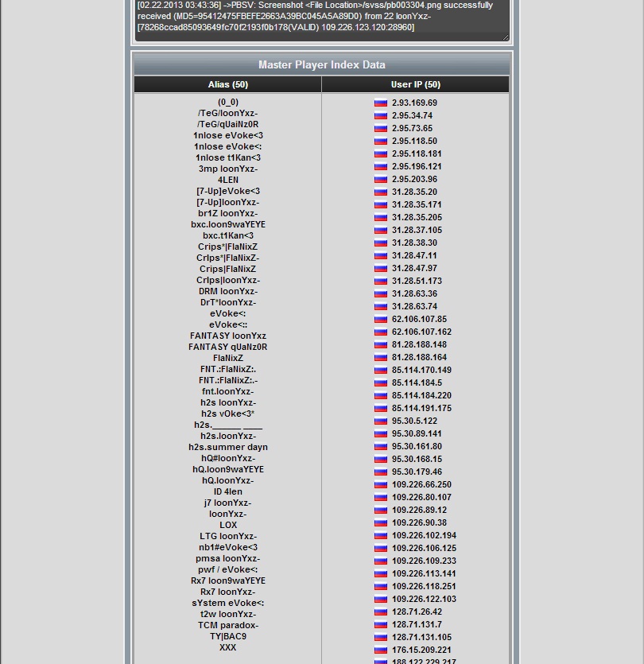Image resolution: width=644 pixels, height=664 pixels.
Task: Click the flag next to 109.226.102.194
Action: [x=381, y=535]
